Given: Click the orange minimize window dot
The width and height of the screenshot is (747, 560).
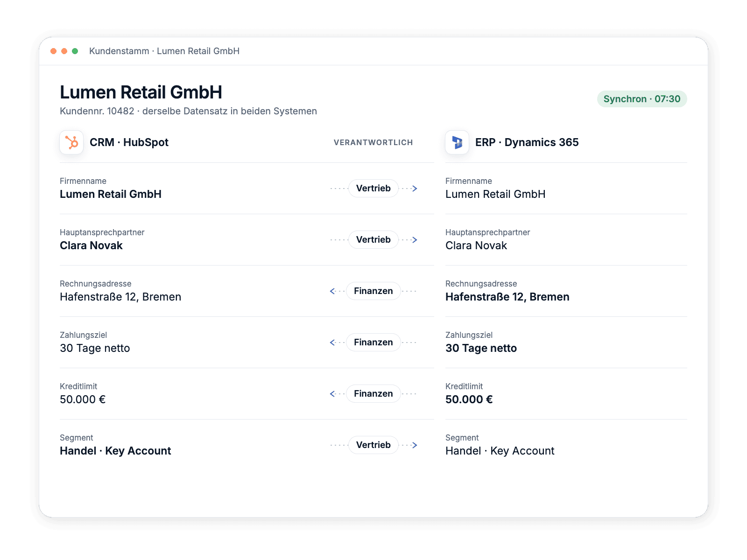Looking at the screenshot, I should [x=64, y=51].
